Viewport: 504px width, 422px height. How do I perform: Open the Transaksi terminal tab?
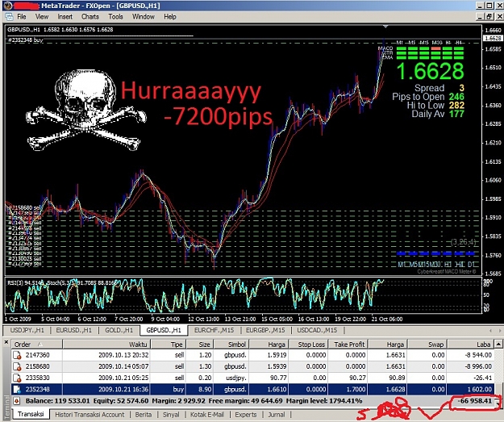[31, 414]
